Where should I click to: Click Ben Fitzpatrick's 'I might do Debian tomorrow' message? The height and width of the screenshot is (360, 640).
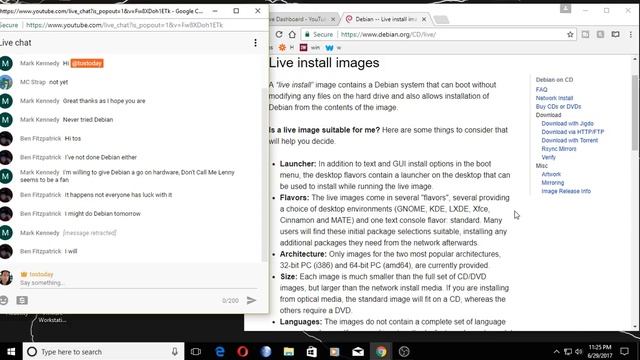click(102, 213)
